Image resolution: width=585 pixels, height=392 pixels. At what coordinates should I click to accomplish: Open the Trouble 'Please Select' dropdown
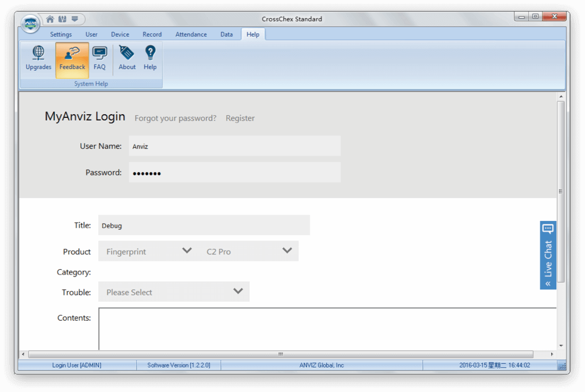174,292
